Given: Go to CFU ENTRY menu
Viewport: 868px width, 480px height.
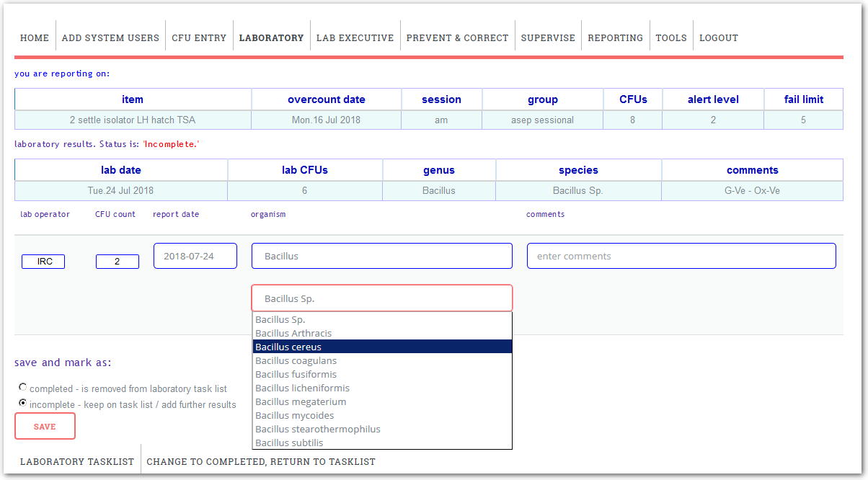Looking at the screenshot, I should tap(199, 37).
